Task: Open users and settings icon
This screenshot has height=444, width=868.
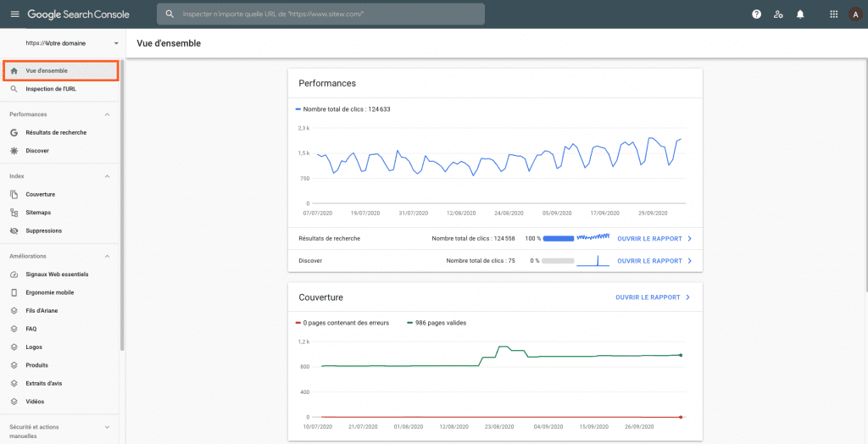Action: point(778,14)
